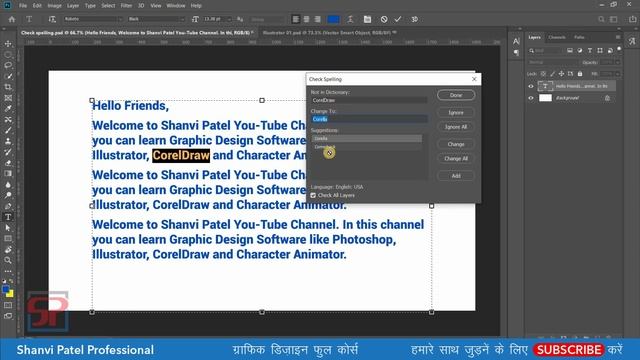The width and height of the screenshot is (640, 360).
Task: Toggle lock position in Layers panel
Action: [x=562, y=74]
